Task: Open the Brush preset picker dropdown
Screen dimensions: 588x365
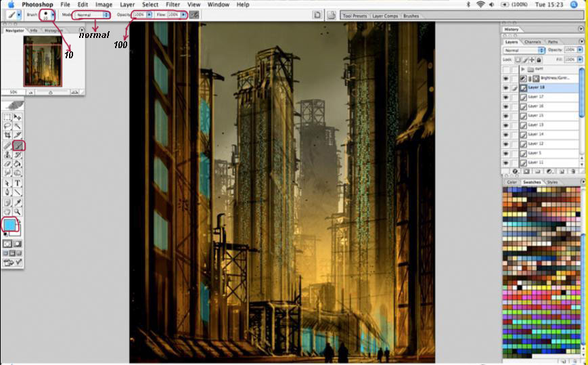Action: [x=53, y=15]
